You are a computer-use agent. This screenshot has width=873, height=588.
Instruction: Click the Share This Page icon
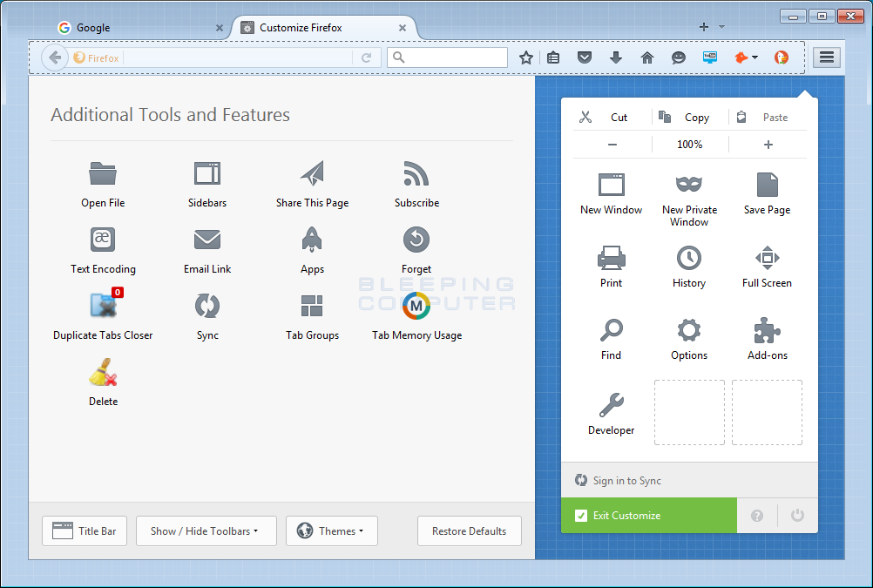[x=312, y=173]
